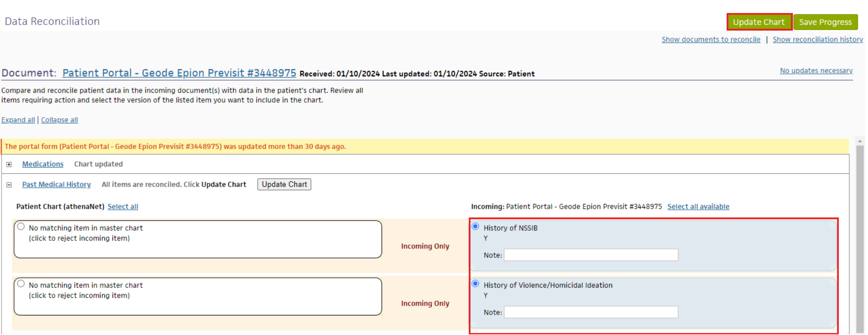Screen dimensions: 868x335
Task: Open the Medications section link
Action: [x=43, y=164]
